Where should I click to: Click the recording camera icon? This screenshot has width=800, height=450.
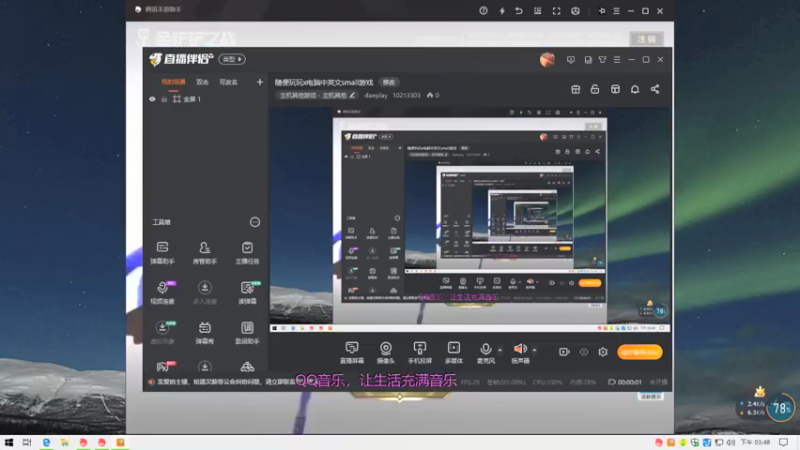[x=564, y=352]
